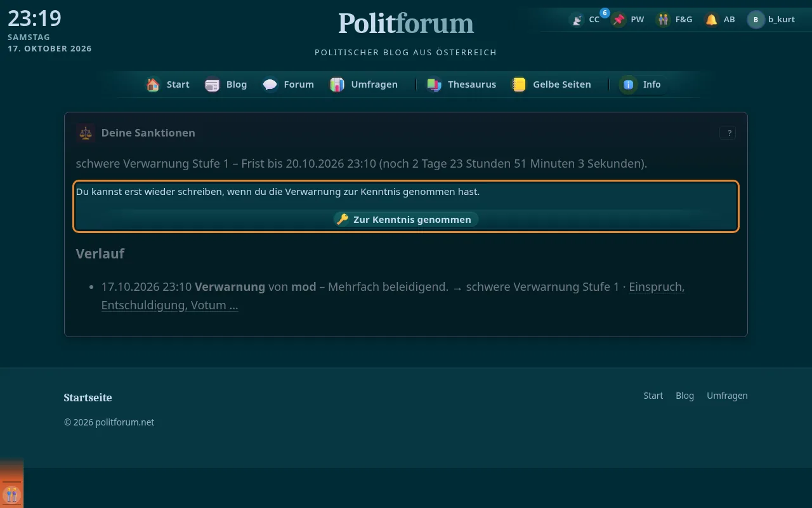The image size is (812, 508).
Task: Open the PW pin icon
Action: point(619,20)
